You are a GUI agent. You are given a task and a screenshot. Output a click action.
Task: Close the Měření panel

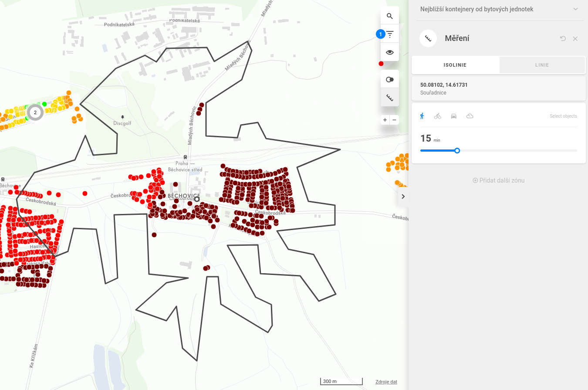tap(575, 38)
